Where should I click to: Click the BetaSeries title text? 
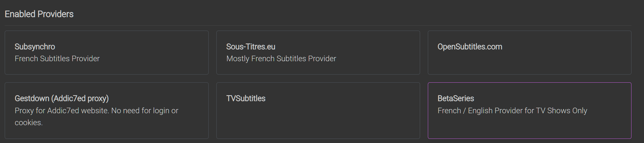[x=456, y=98]
